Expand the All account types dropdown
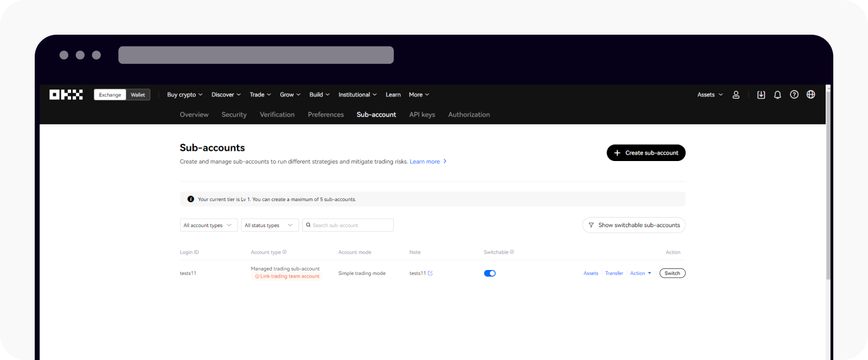 208,225
